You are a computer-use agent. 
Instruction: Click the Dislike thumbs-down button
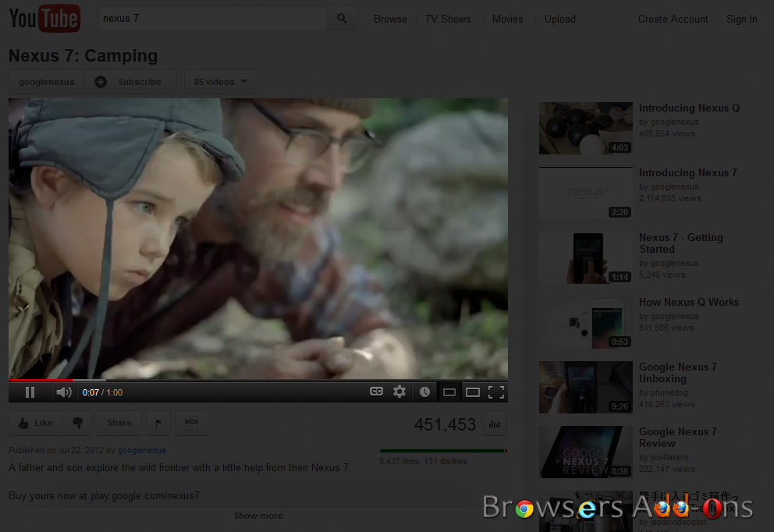click(78, 423)
